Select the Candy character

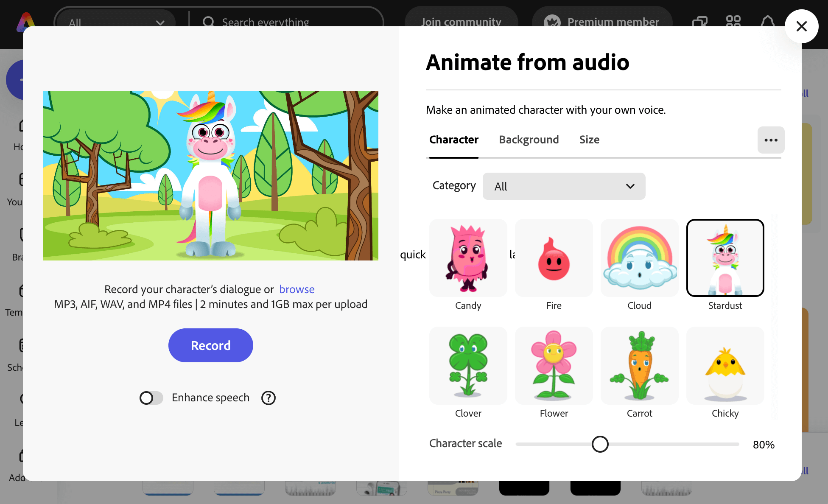468,258
